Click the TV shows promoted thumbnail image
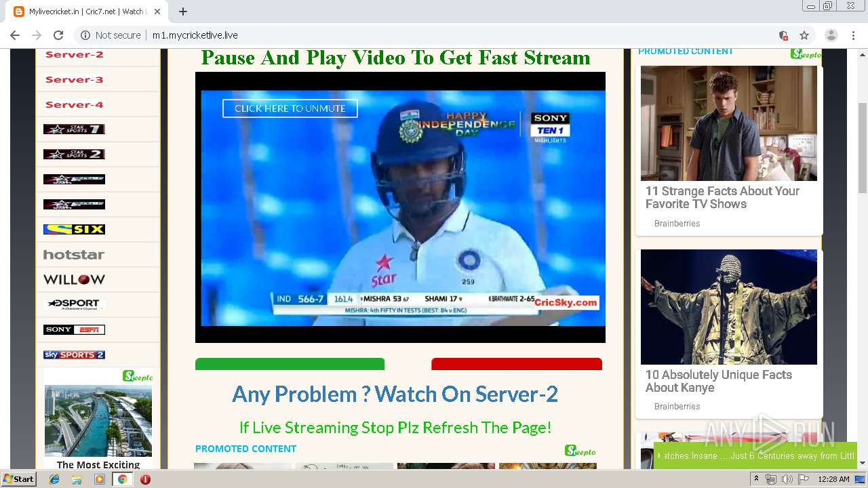 pyautogui.click(x=728, y=123)
